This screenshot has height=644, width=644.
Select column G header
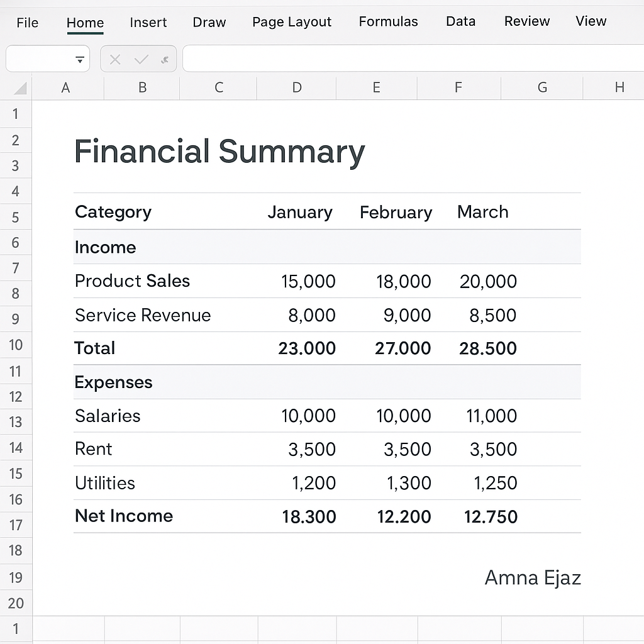point(541,88)
